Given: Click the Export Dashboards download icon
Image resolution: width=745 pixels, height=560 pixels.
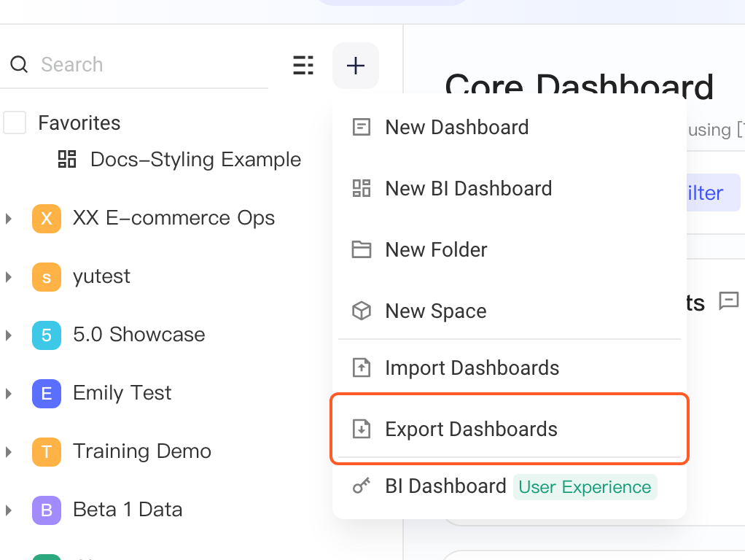Looking at the screenshot, I should click(361, 429).
